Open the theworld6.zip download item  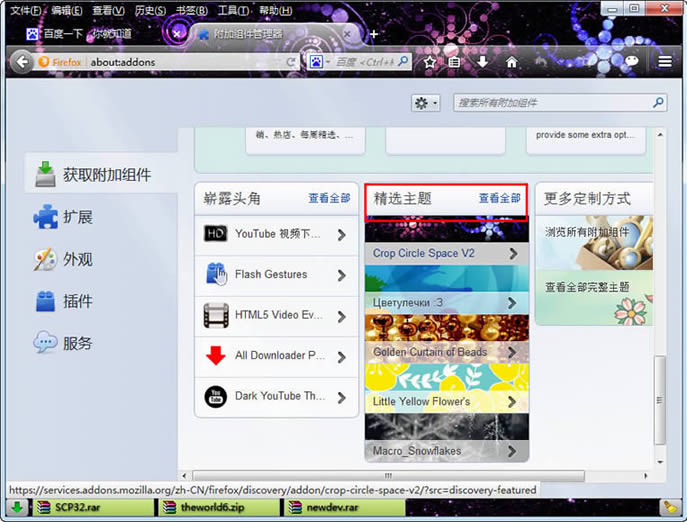click(x=219, y=508)
